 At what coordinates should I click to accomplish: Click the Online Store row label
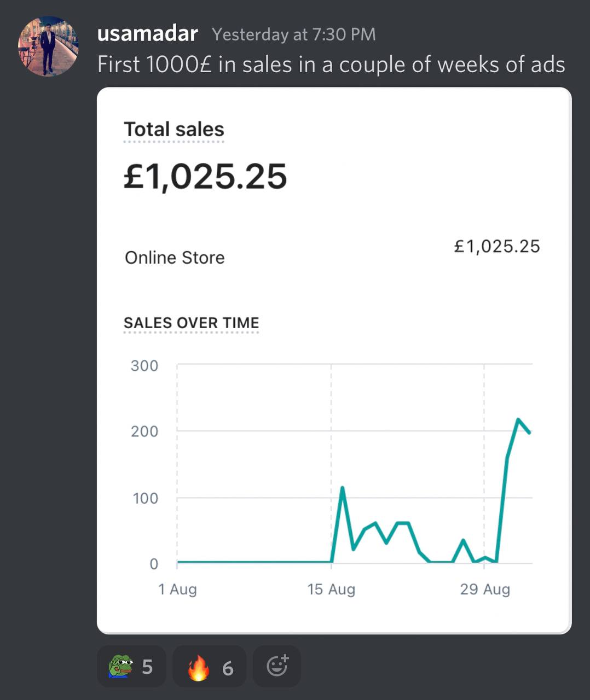(175, 258)
